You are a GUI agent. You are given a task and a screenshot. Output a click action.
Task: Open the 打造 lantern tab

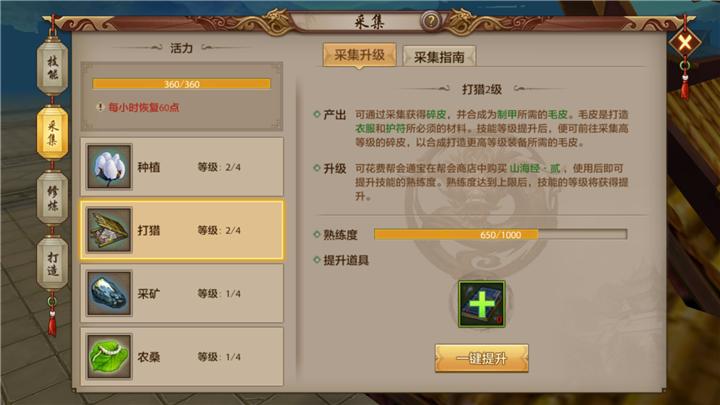[52, 263]
